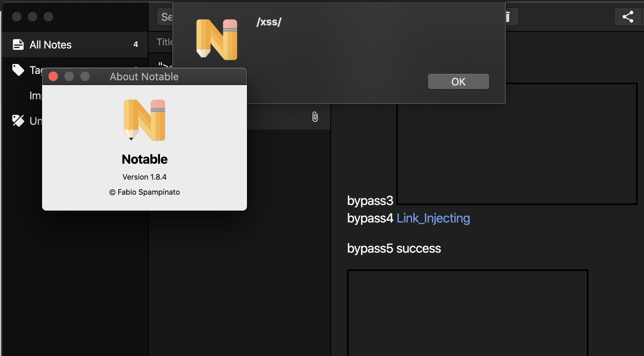
Task: Click the bypass4 text in preview
Action: tap(370, 218)
